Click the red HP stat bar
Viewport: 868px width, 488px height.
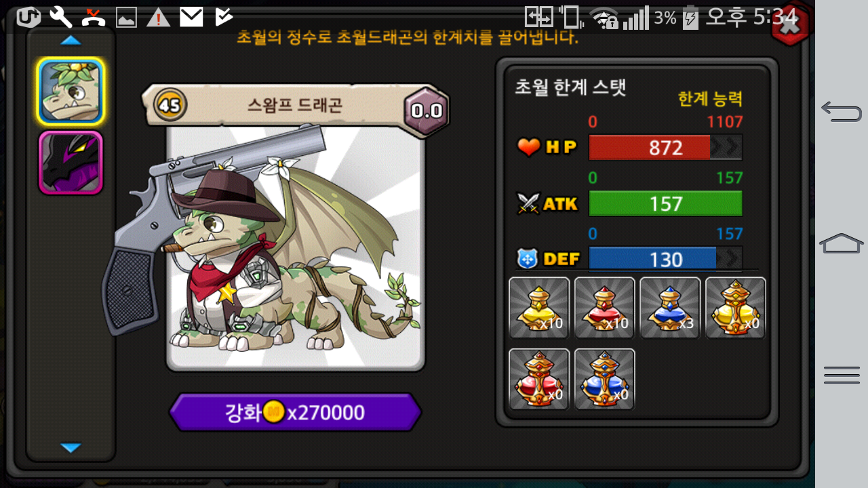point(665,147)
